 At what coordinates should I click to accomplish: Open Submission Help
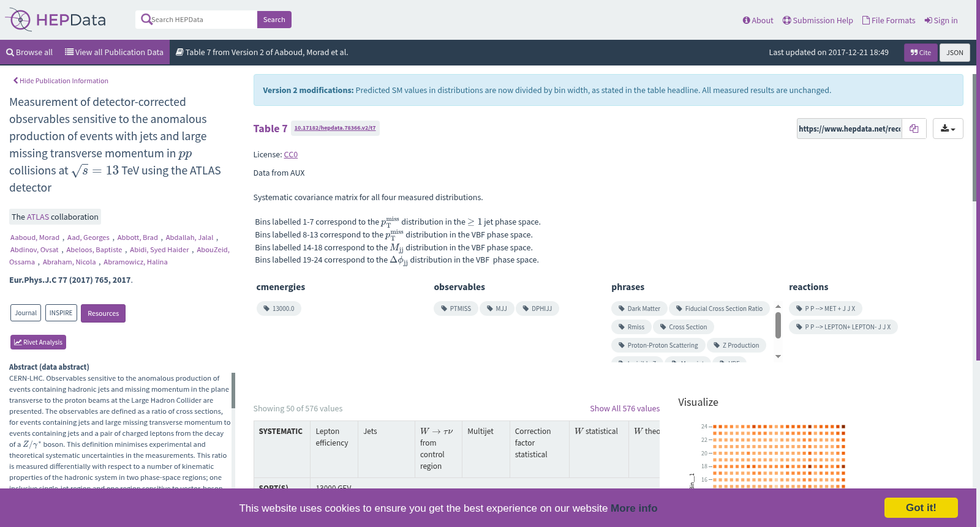point(818,20)
